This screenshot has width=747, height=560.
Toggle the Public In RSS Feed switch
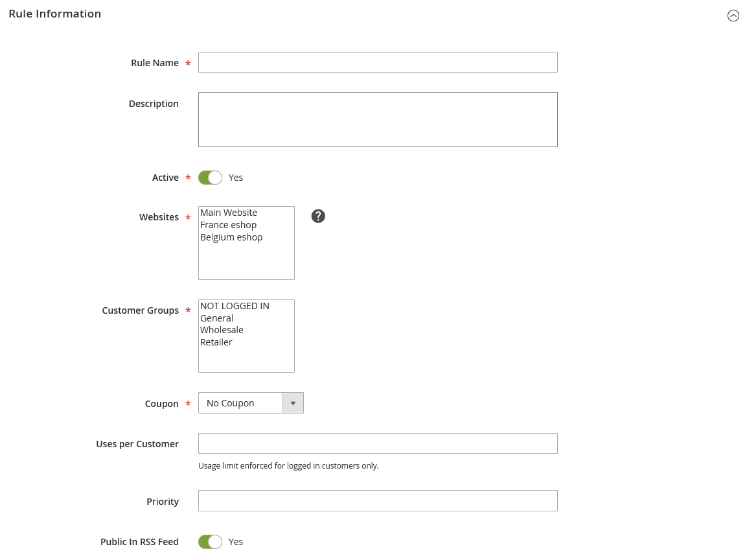click(x=210, y=542)
